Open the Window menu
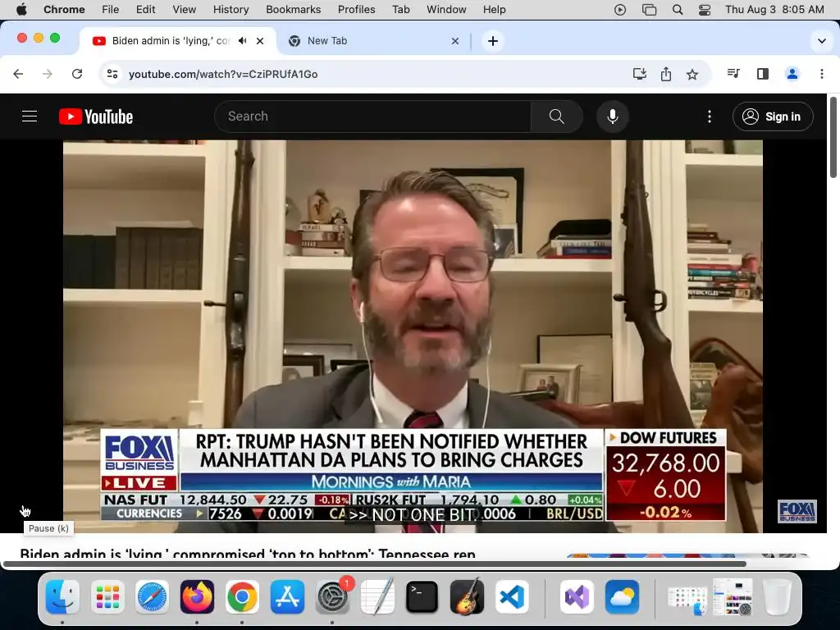This screenshot has height=630, width=840. pos(446,10)
